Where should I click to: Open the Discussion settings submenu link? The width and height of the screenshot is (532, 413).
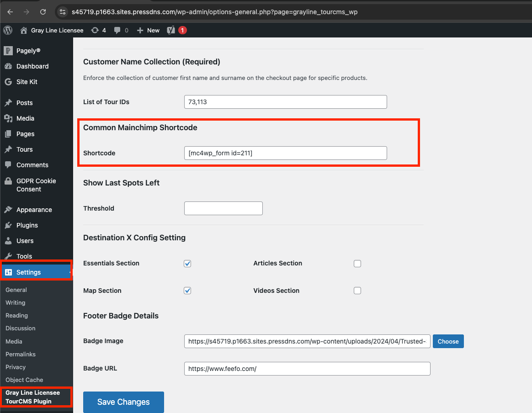tap(21, 328)
